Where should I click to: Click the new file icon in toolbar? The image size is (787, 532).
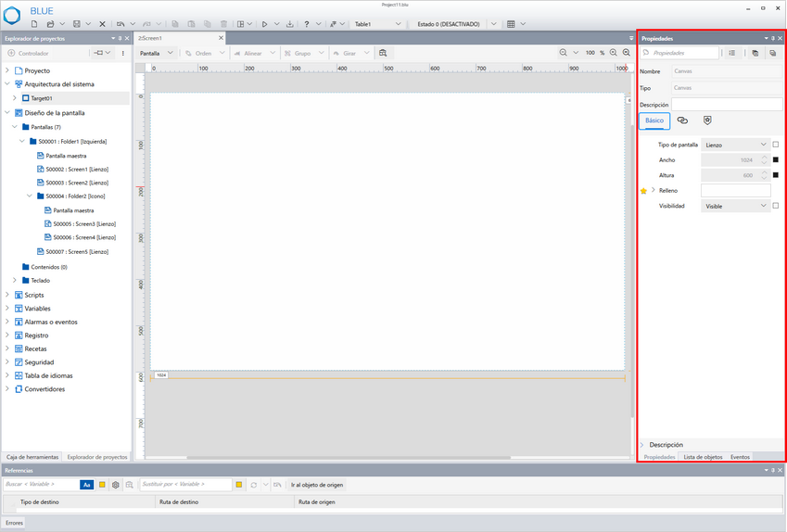34,24
